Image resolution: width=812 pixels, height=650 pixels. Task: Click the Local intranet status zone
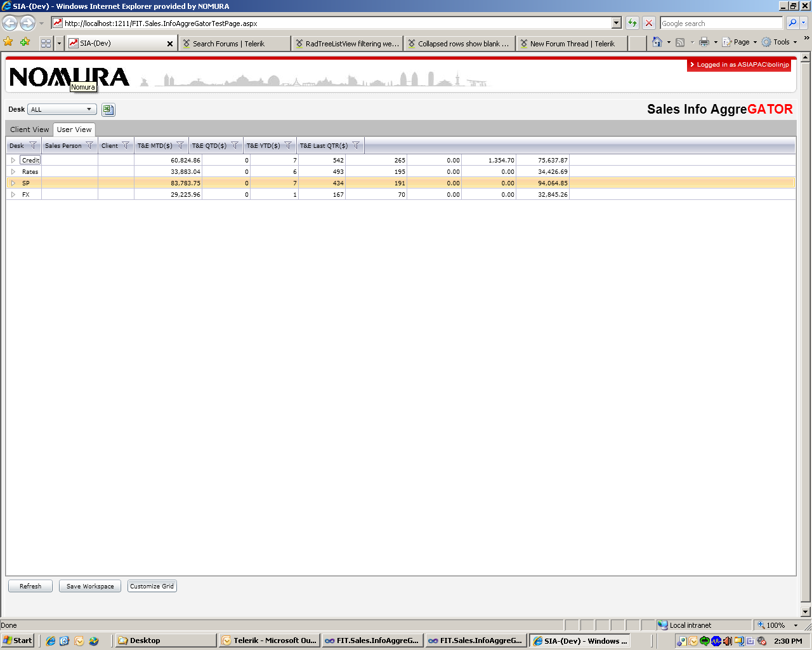[704, 625]
